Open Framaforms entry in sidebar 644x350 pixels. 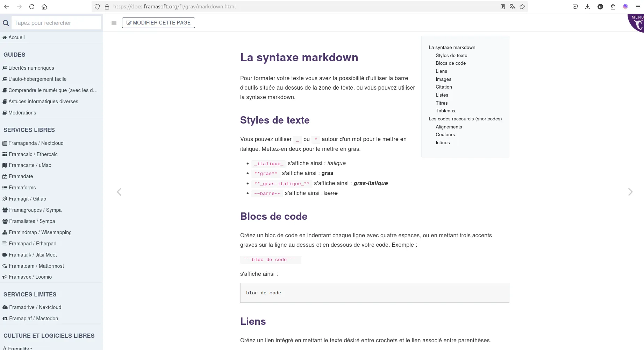pos(51,188)
